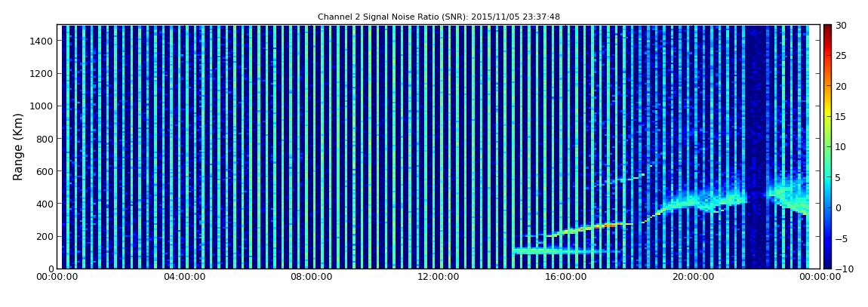Click the 800 range tick label
This screenshot has width=868, height=307.
(45, 139)
